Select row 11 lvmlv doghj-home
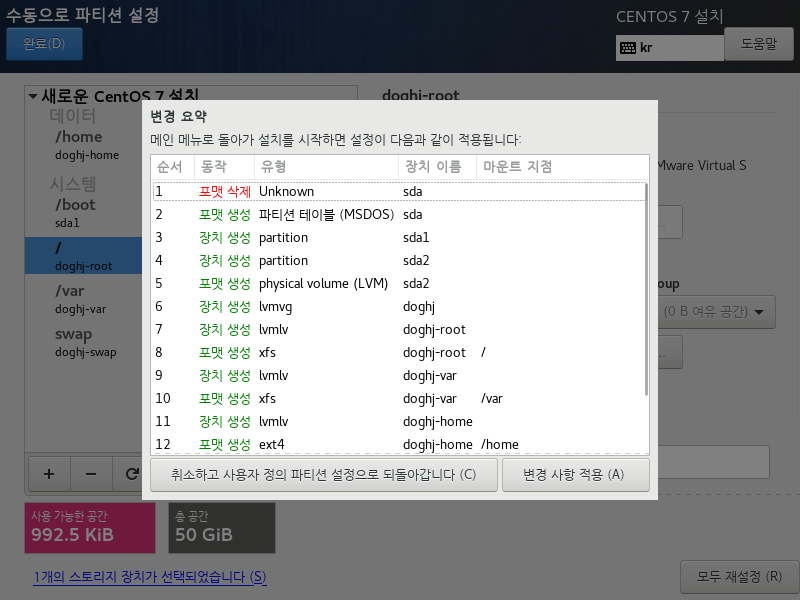The width and height of the screenshot is (800, 600). [398, 421]
